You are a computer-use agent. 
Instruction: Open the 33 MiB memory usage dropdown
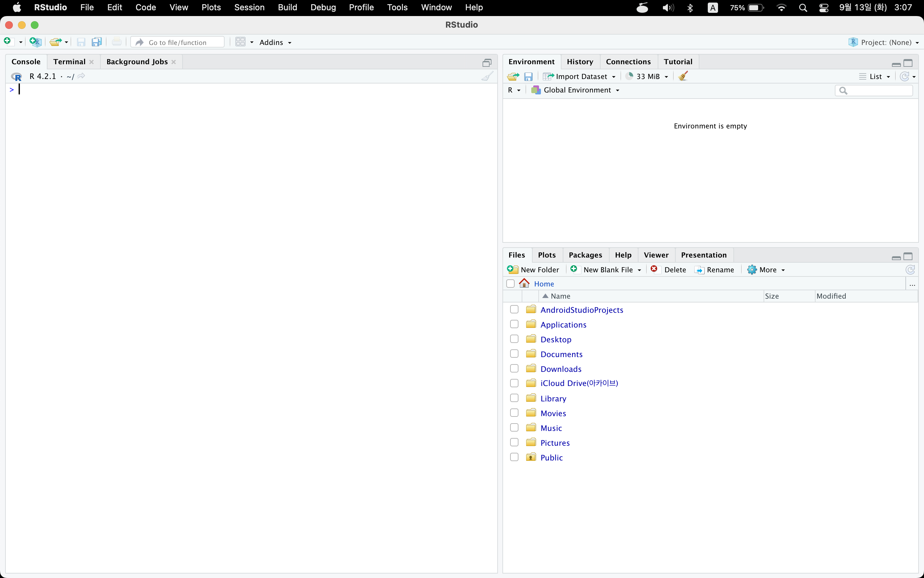pyautogui.click(x=647, y=76)
